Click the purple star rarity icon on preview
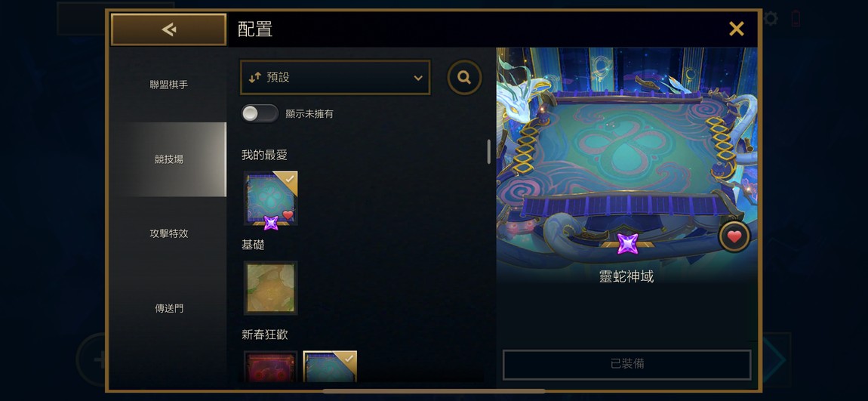The height and width of the screenshot is (401, 868). (627, 244)
